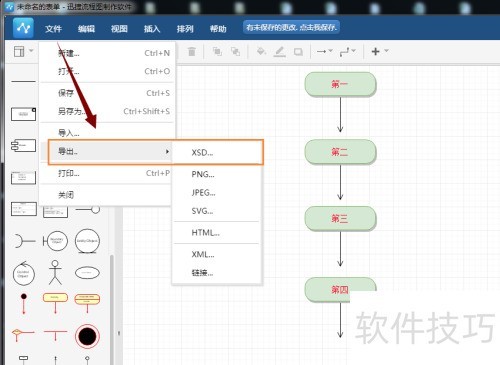Click the bring to front icon
Viewport: 500px width, 365px height.
coord(217,52)
